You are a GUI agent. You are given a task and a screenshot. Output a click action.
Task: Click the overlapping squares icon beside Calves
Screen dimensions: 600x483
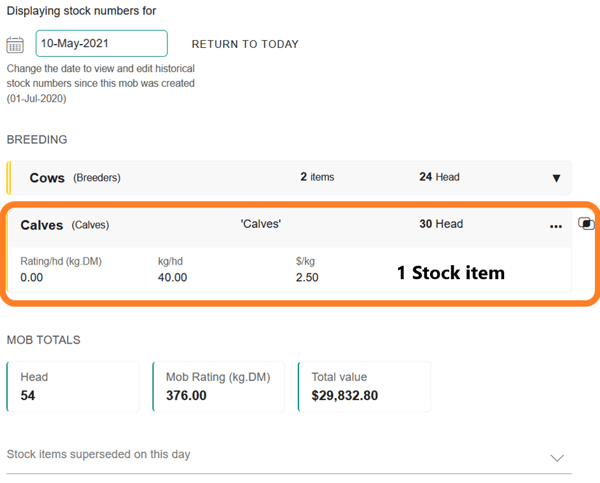[x=586, y=223]
